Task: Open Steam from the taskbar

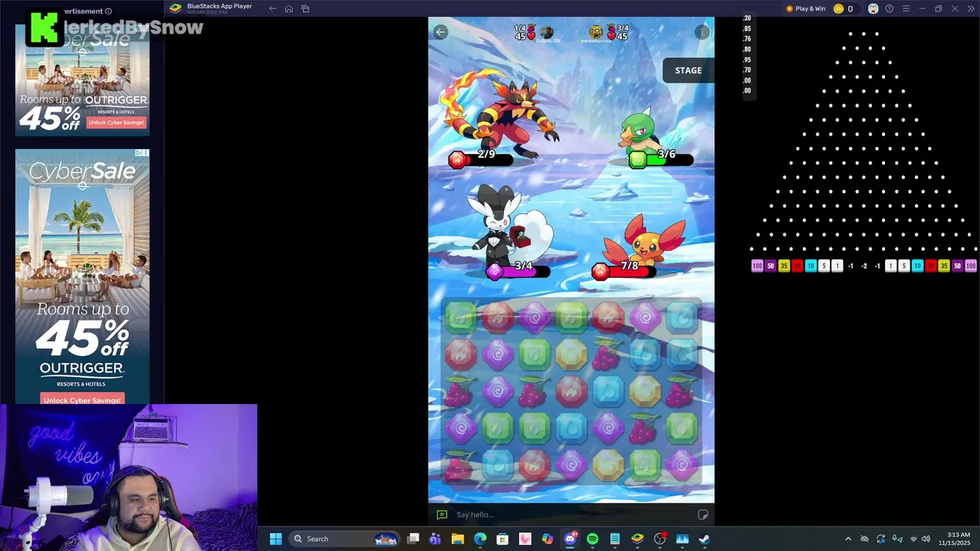Action: click(x=704, y=539)
